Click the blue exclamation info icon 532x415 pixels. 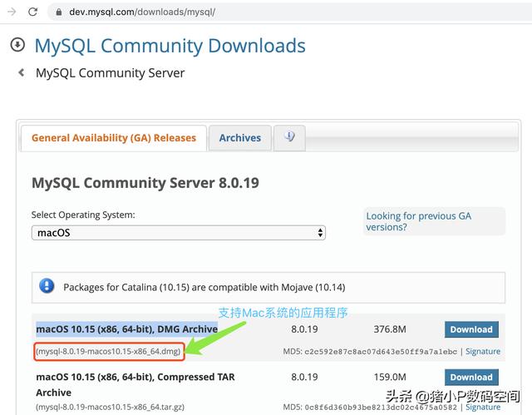[47, 286]
